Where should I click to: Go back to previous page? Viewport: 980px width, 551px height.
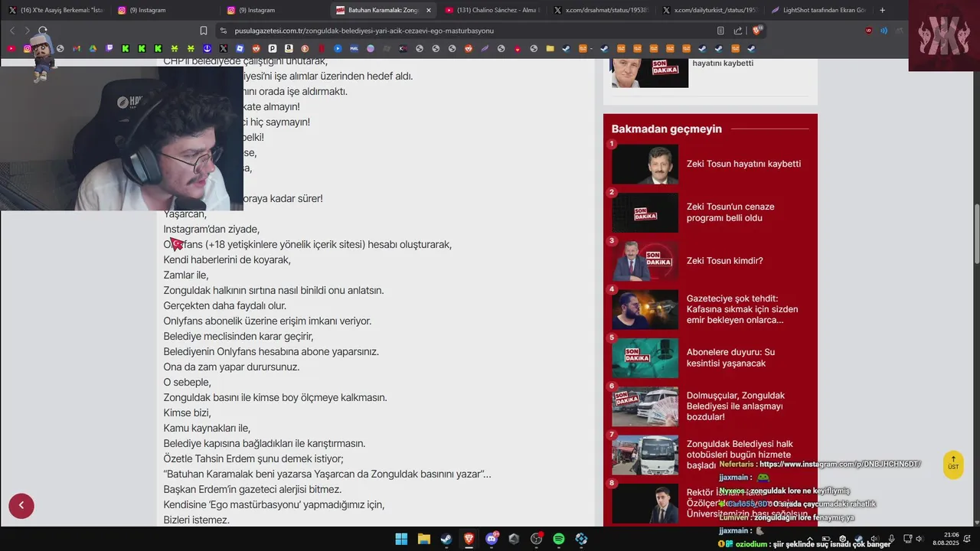click(x=12, y=31)
